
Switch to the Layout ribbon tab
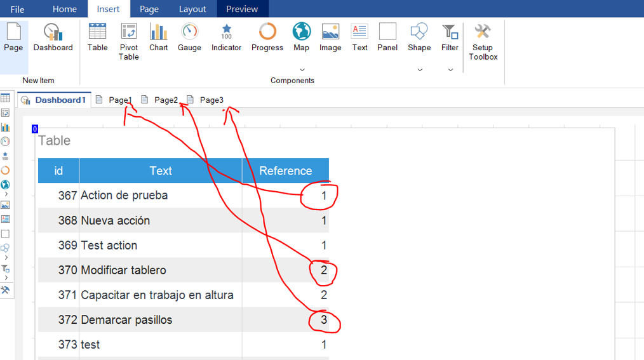(192, 9)
